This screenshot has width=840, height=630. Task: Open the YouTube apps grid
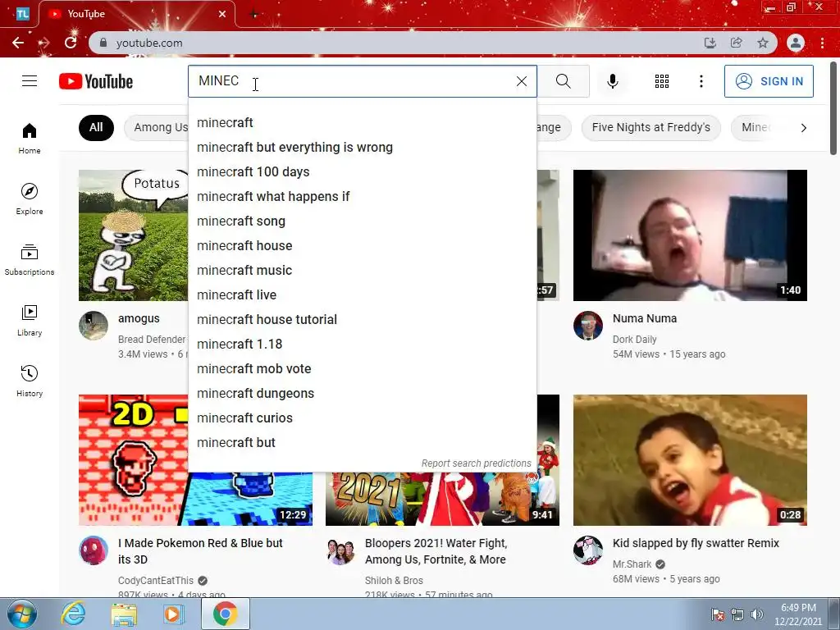click(662, 81)
